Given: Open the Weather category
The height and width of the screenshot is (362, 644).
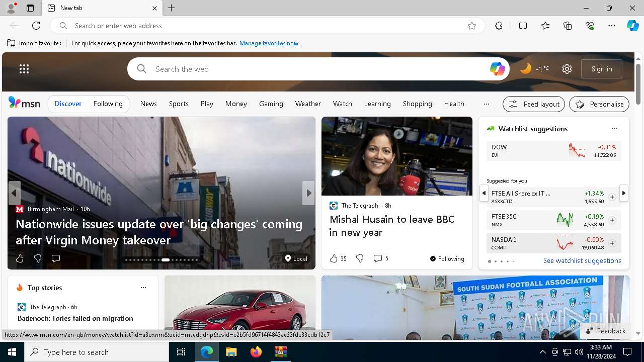Looking at the screenshot, I should 308,104.
